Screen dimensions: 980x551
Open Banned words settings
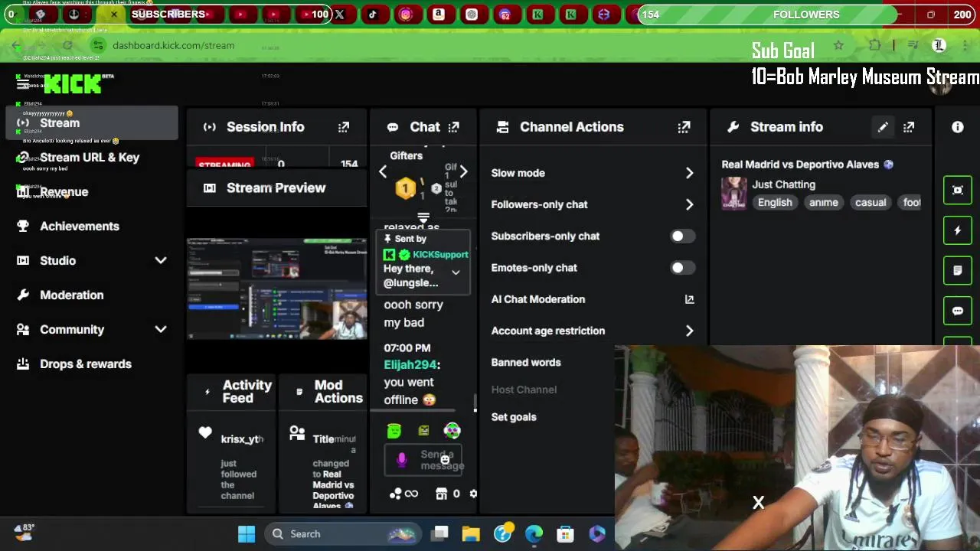(x=526, y=362)
